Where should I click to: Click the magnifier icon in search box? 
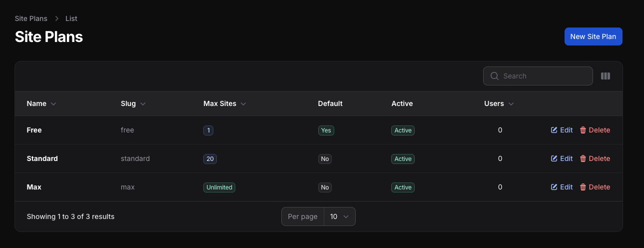(x=495, y=76)
